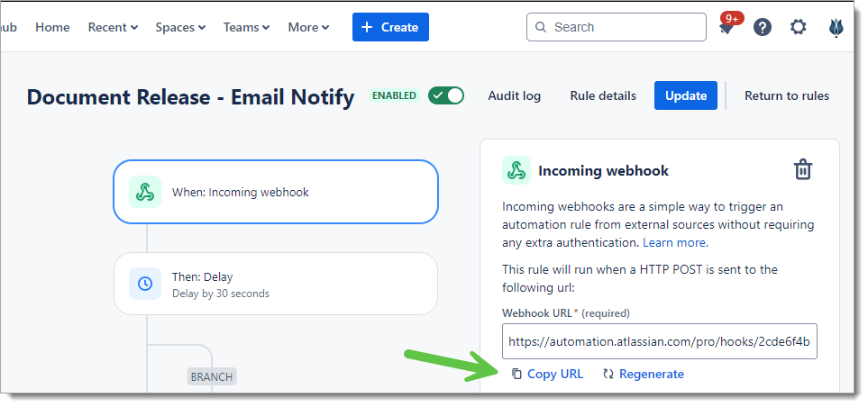Image resolution: width=868 pixels, height=407 pixels.
Task: Click the Webhook URL text field
Action: (x=659, y=341)
